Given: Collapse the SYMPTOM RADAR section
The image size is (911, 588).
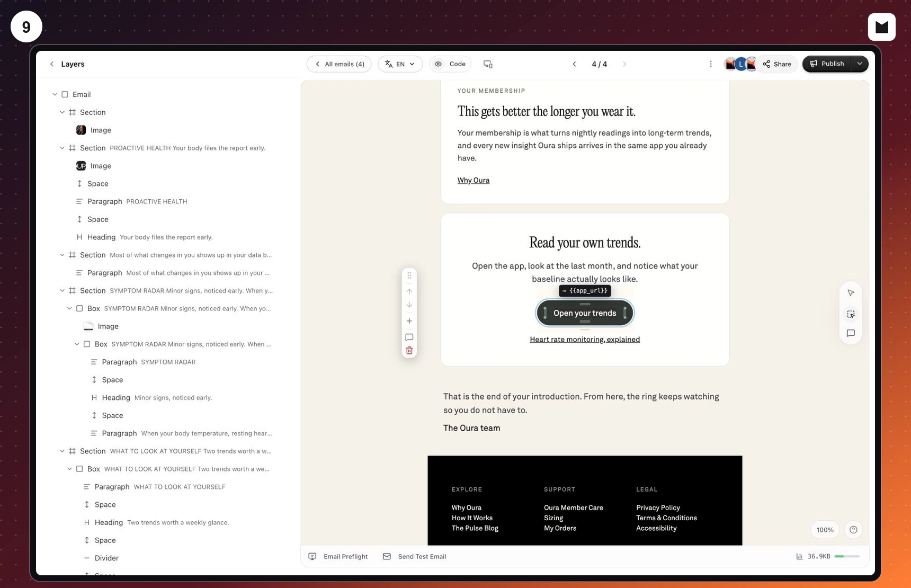Looking at the screenshot, I should [62, 291].
